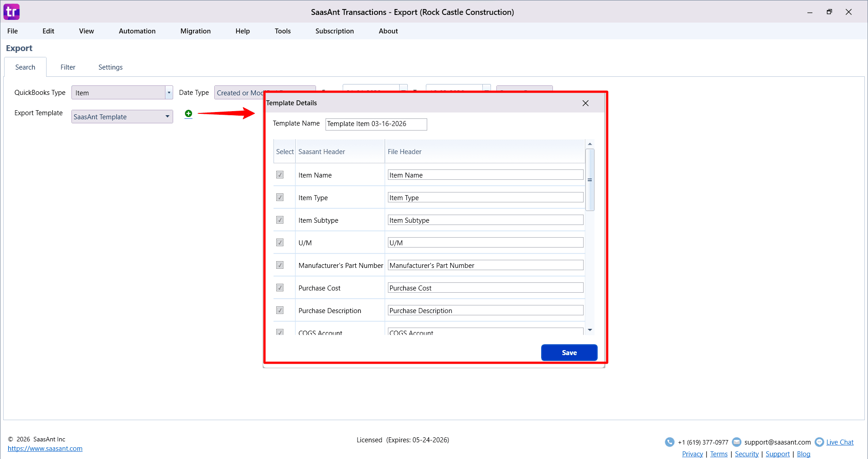Toggle the U/M row checkbox
868x459 pixels.
(280, 243)
